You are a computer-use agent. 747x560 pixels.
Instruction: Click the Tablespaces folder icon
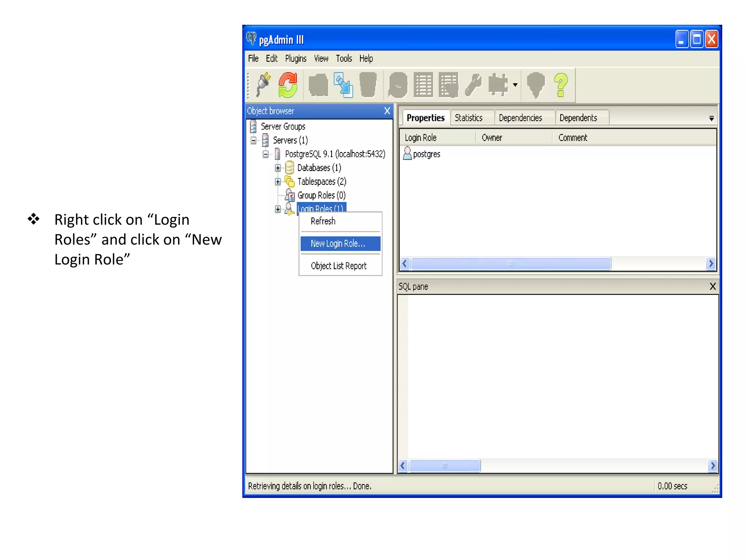[290, 181]
